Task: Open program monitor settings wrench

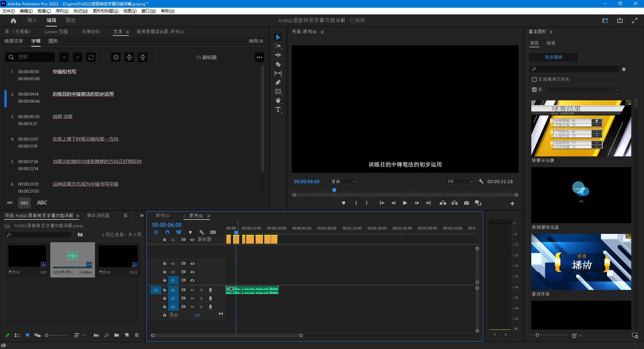Action: tap(481, 181)
